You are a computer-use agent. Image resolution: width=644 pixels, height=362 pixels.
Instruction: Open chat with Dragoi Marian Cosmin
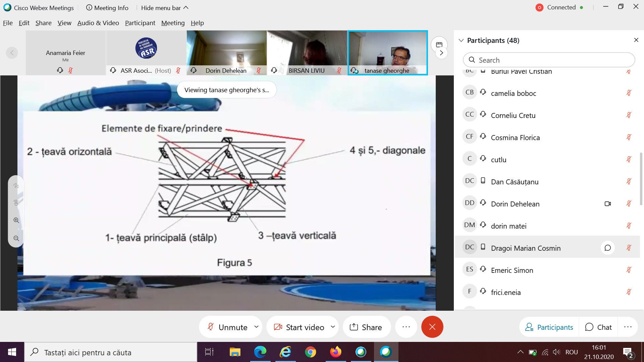click(x=607, y=248)
